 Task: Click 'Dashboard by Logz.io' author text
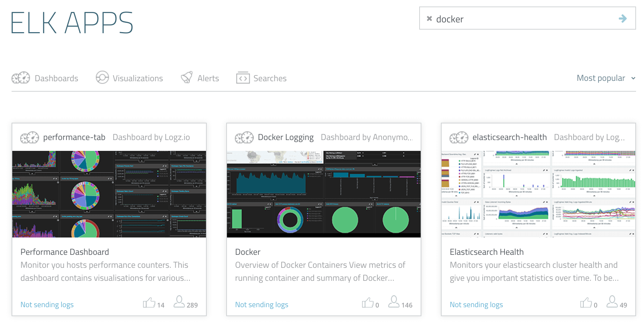click(151, 137)
